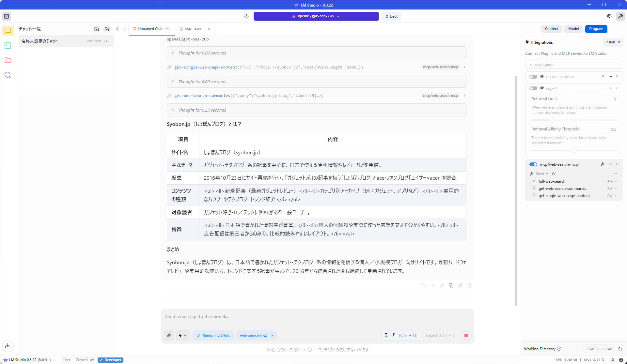Start a new chat with the pencil icon
This screenshot has height=364, width=627.
coord(107,29)
